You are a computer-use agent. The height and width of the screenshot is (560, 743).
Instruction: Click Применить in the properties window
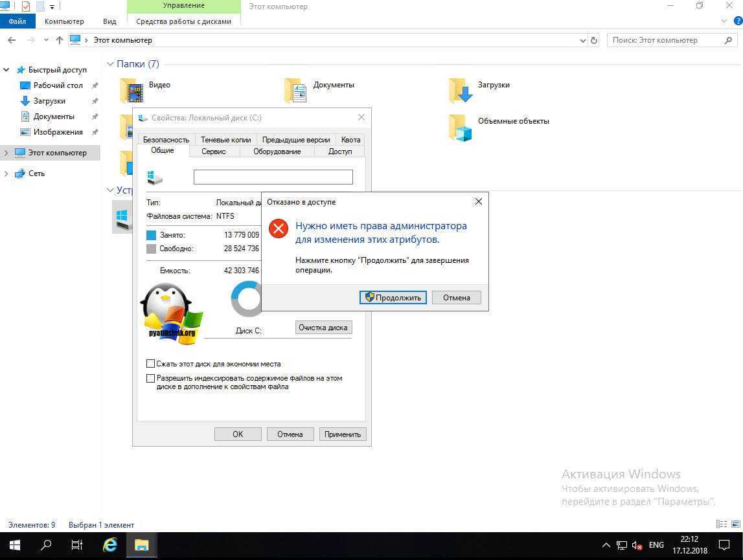pos(343,434)
